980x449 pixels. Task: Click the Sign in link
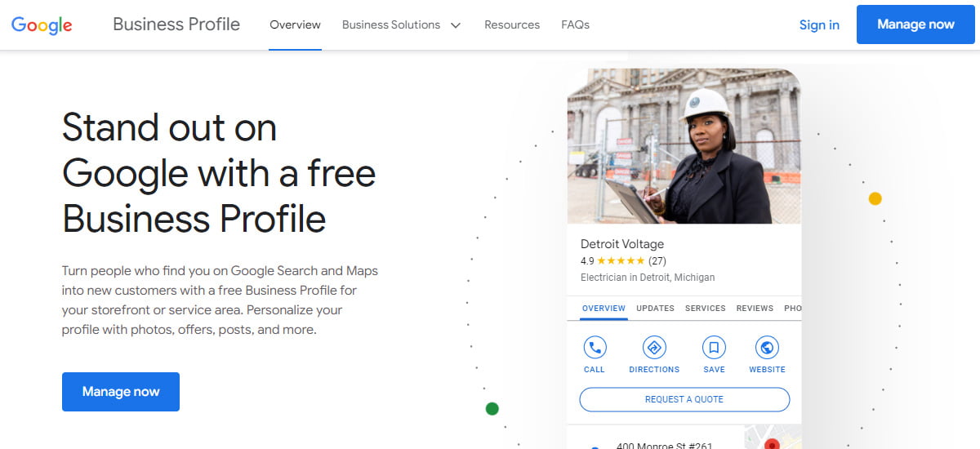[819, 24]
